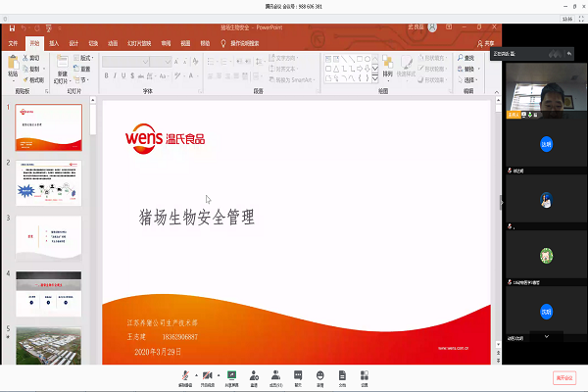Click the emoji reactions icon

319,375
